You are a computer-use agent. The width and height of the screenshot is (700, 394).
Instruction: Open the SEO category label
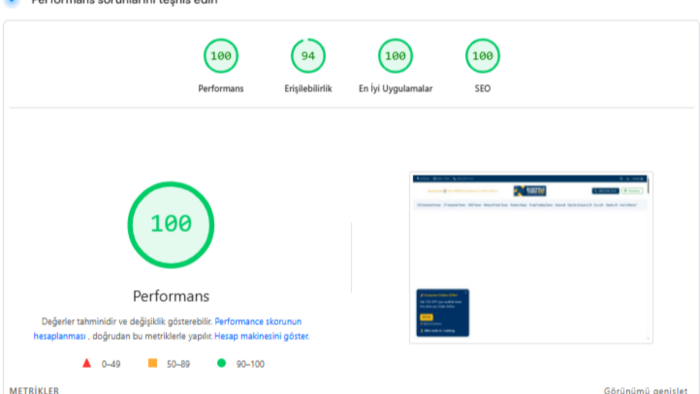pos(483,88)
